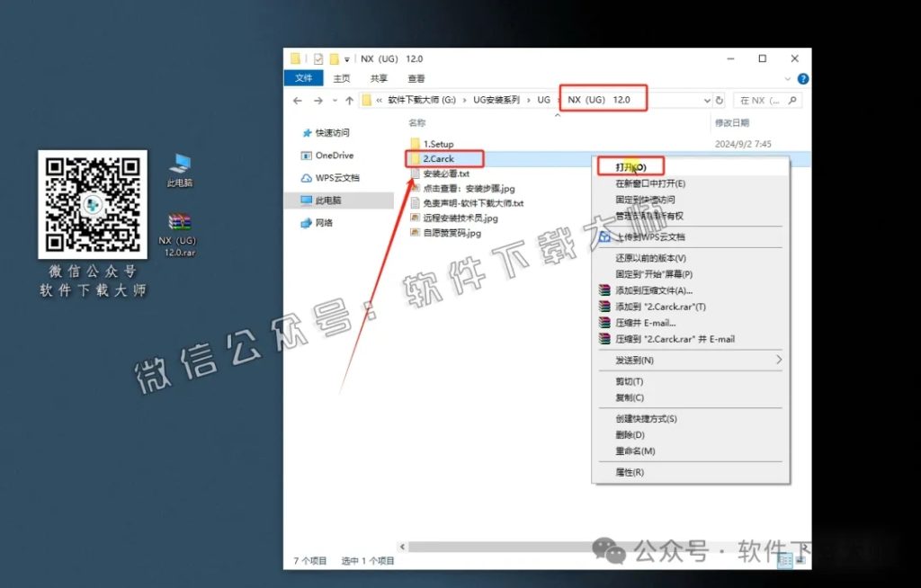Image resolution: width=921 pixels, height=588 pixels.
Task: Click the help question mark button
Action: pos(803,78)
